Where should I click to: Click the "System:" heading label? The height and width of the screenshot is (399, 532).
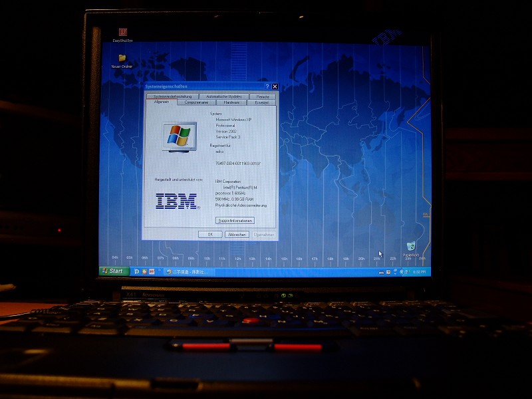point(215,114)
